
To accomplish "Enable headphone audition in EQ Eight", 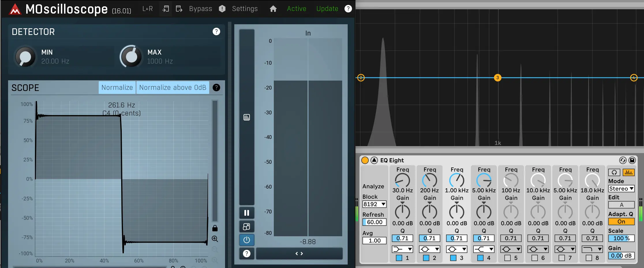I will tap(614, 172).
